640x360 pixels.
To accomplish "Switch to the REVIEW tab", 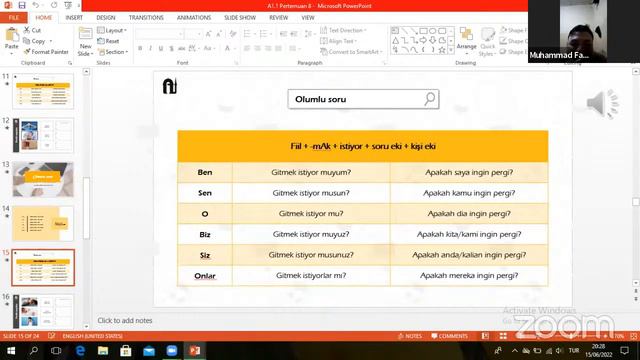I will pos(278,18).
